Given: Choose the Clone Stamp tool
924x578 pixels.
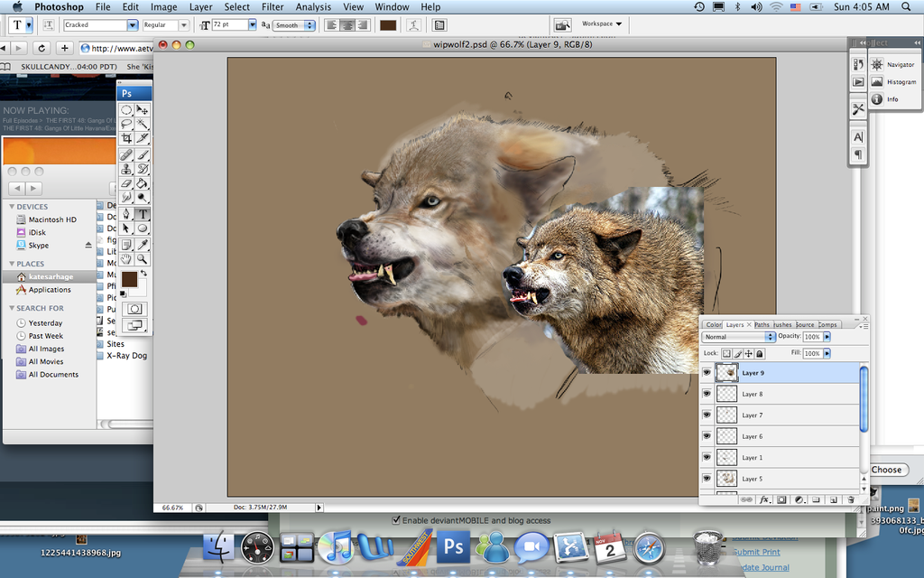Looking at the screenshot, I should click(126, 169).
